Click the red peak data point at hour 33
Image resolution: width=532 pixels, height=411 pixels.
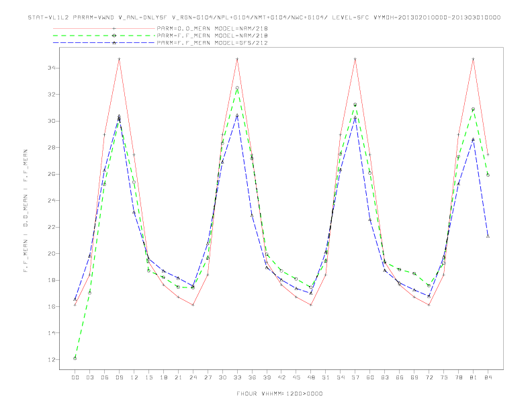(x=237, y=59)
